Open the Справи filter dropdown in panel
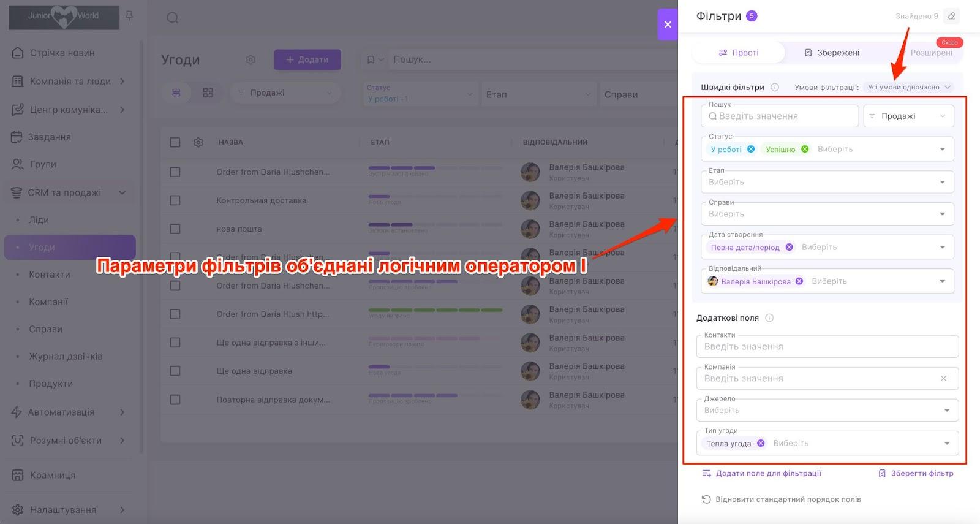Viewport: 980px width, 524px height. coord(827,214)
